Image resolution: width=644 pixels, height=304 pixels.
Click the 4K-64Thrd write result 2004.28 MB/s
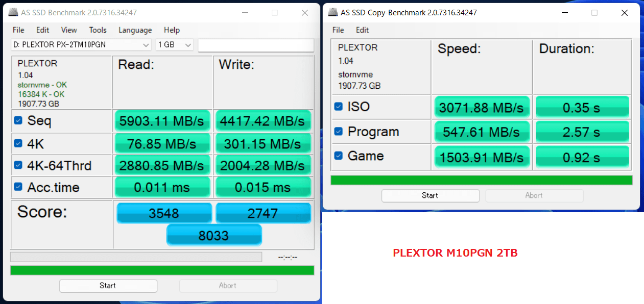click(263, 165)
